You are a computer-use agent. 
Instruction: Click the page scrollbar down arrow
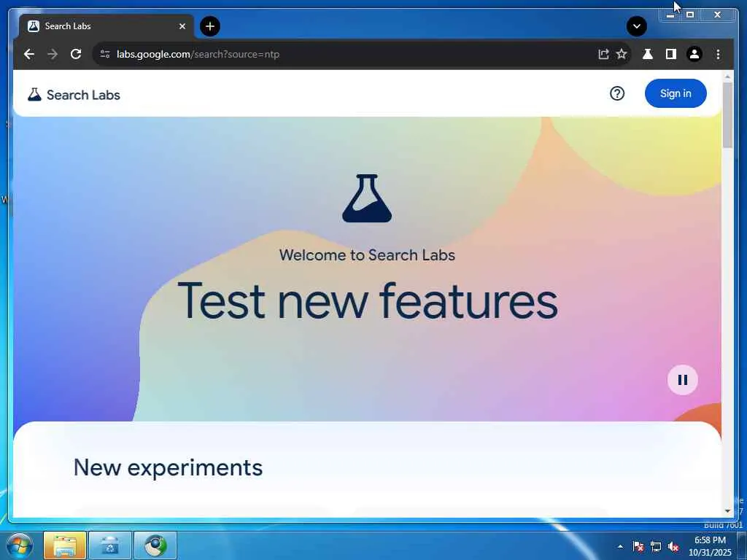click(x=727, y=511)
